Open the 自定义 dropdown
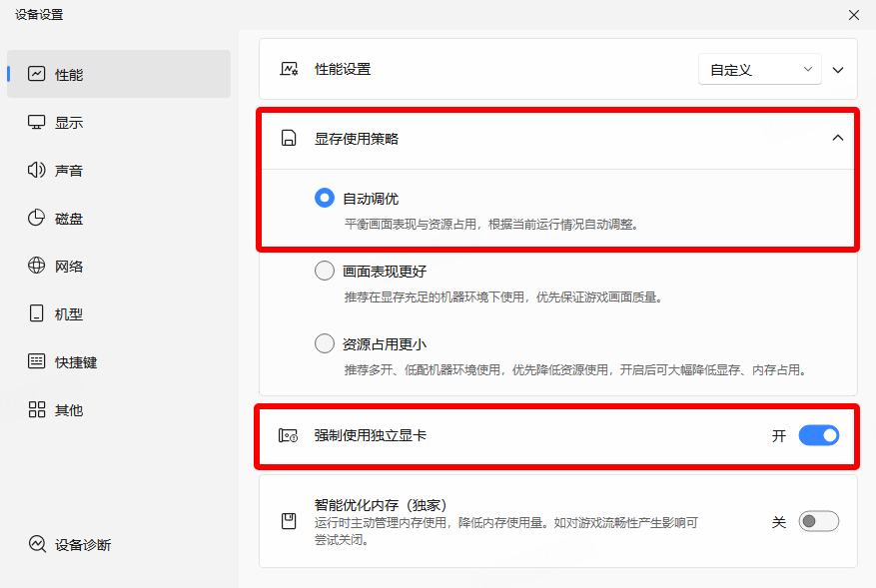Screen dimensions: 876x588 pos(759,69)
